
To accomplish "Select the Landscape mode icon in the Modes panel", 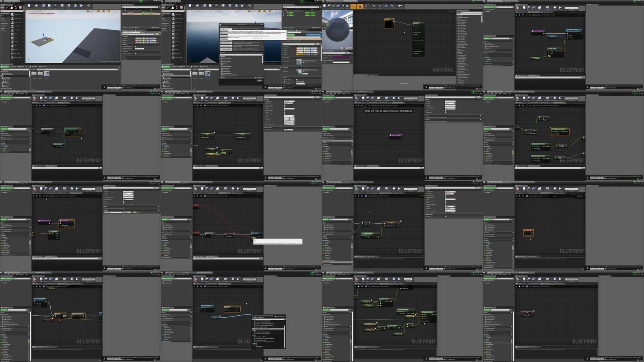I will [12, 7].
